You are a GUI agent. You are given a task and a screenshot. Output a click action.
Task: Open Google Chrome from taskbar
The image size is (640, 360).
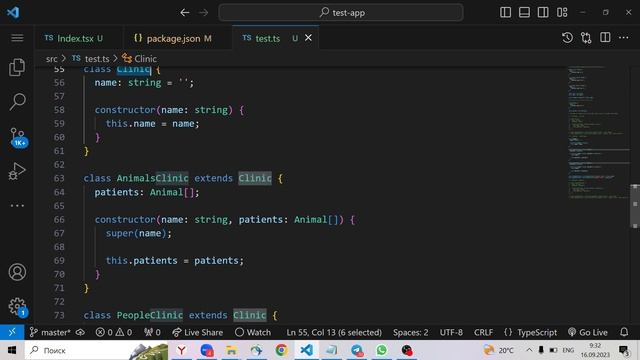coord(281,350)
